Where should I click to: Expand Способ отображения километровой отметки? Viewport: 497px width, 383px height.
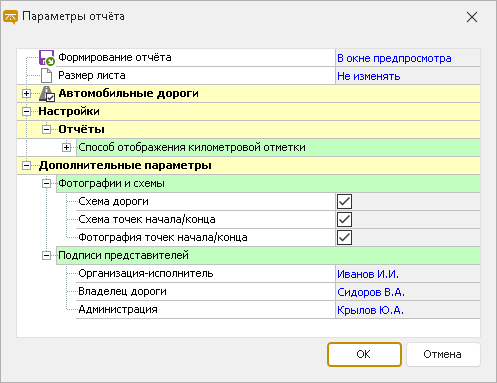pyautogui.click(x=67, y=148)
